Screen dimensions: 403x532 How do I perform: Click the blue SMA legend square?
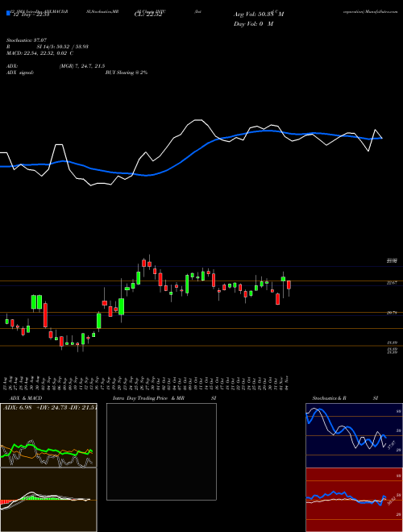[x=8, y=14]
